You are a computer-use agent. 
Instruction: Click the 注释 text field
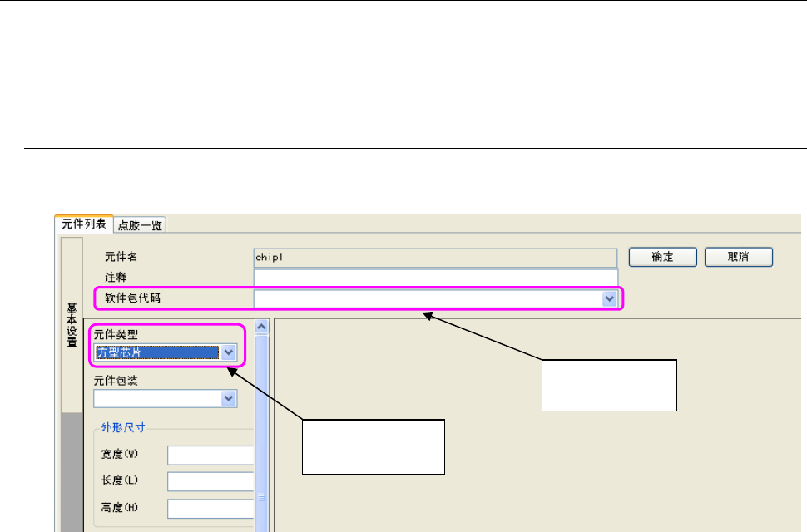tap(435, 278)
